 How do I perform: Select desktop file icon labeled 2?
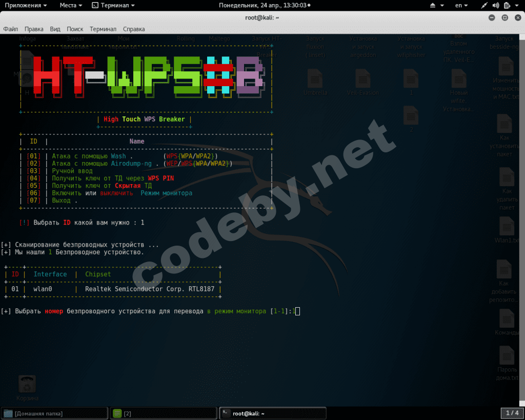(x=411, y=119)
